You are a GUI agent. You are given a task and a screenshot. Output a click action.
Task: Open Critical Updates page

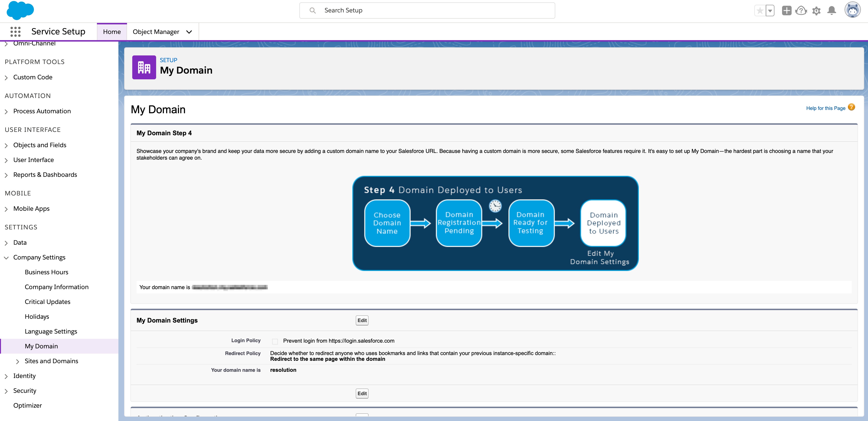(x=48, y=302)
